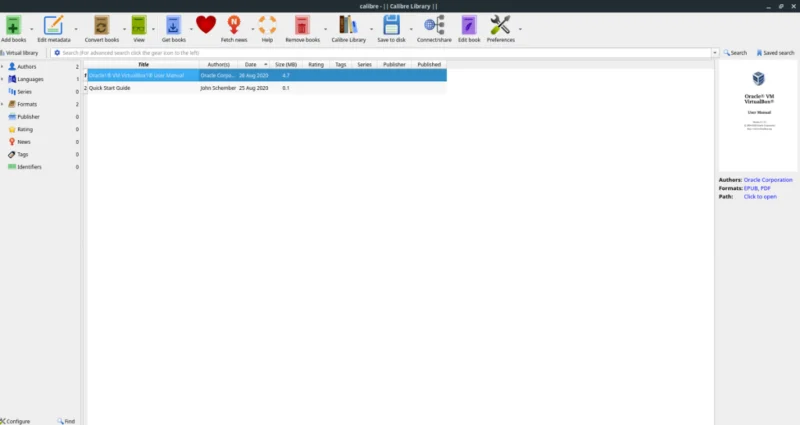
Task: Sort by the Author(s) column header
Action: pyautogui.click(x=218, y=64)
